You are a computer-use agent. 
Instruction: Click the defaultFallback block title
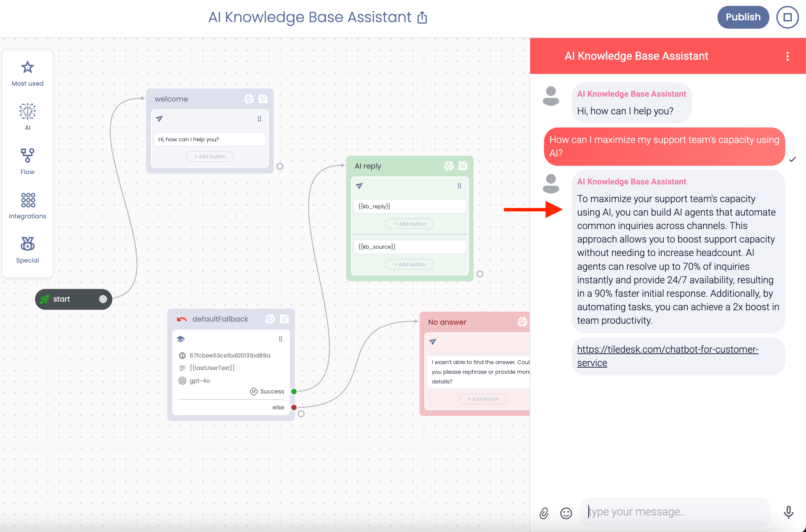coord(220,319)
